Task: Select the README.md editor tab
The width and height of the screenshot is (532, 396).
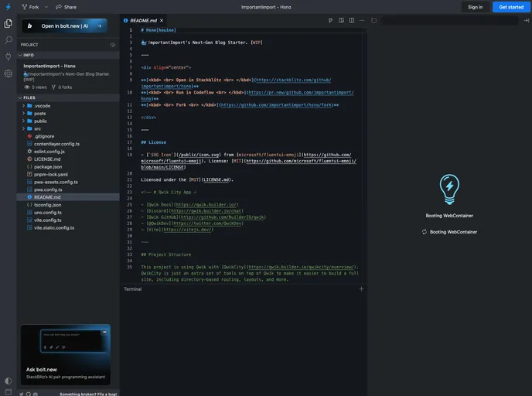Action: pyautogui.click(x=144, y=21)
